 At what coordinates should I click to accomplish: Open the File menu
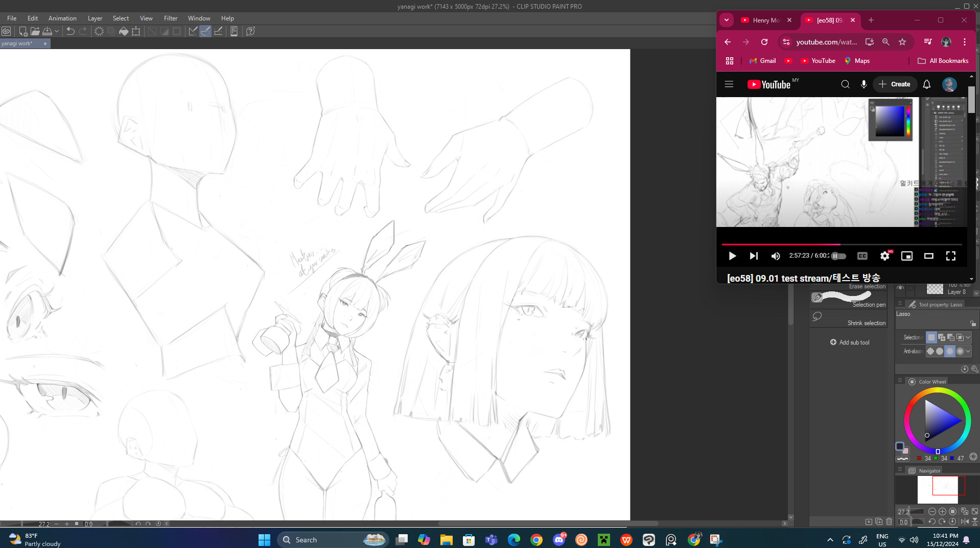[x=12, y=18]
